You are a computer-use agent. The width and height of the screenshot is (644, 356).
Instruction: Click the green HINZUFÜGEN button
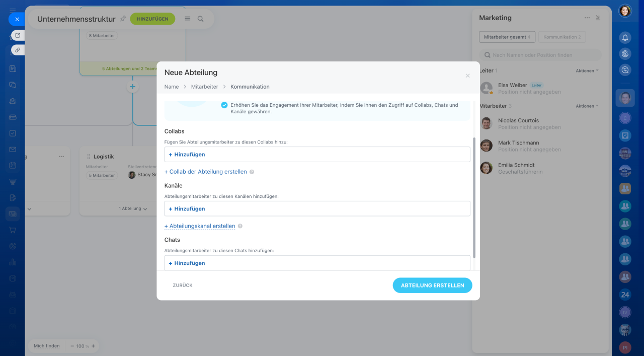(152, 19)
